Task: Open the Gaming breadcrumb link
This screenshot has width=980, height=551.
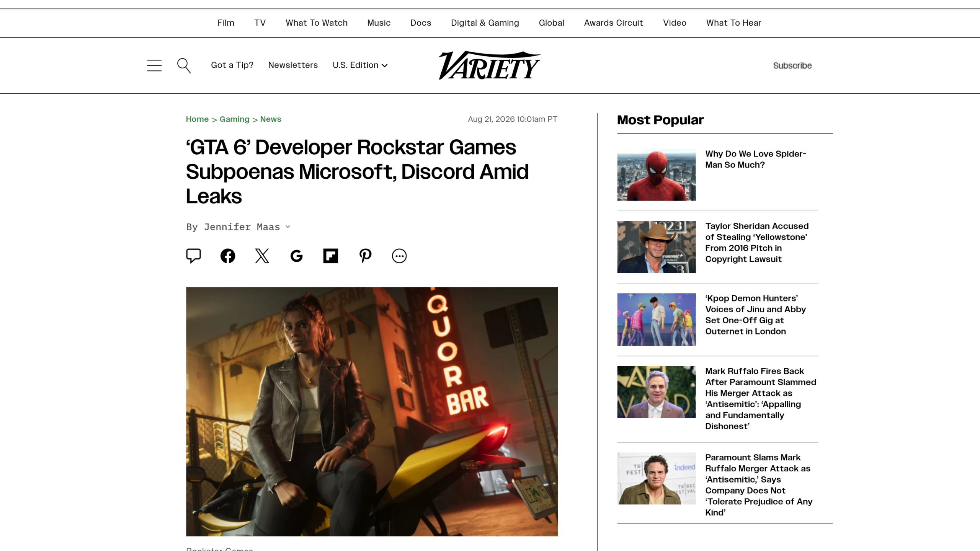Action: (234, 119)
